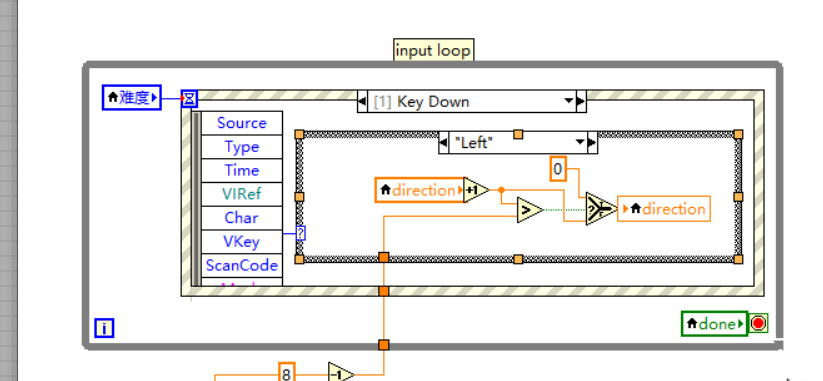Go to next event case after Key Down
823x381 pixels.
[x=581, y=101]
